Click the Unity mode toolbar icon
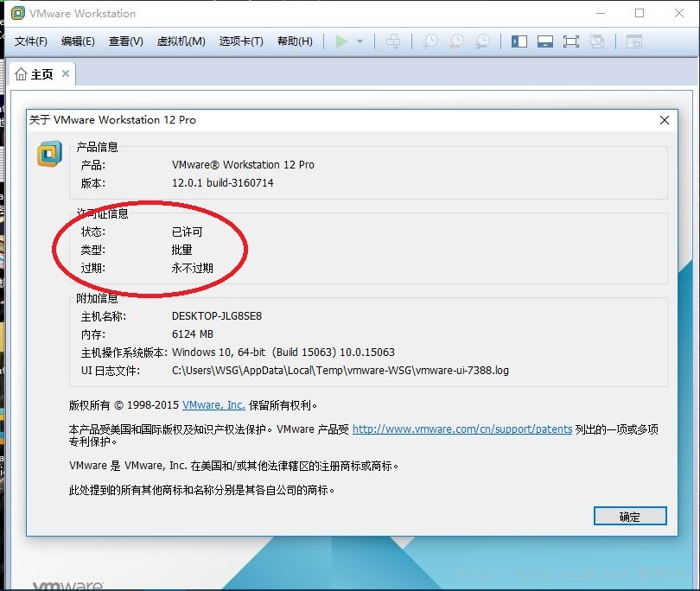Image resolution: width=700 pixels, height=591 pixels. (x=597, y=41)
